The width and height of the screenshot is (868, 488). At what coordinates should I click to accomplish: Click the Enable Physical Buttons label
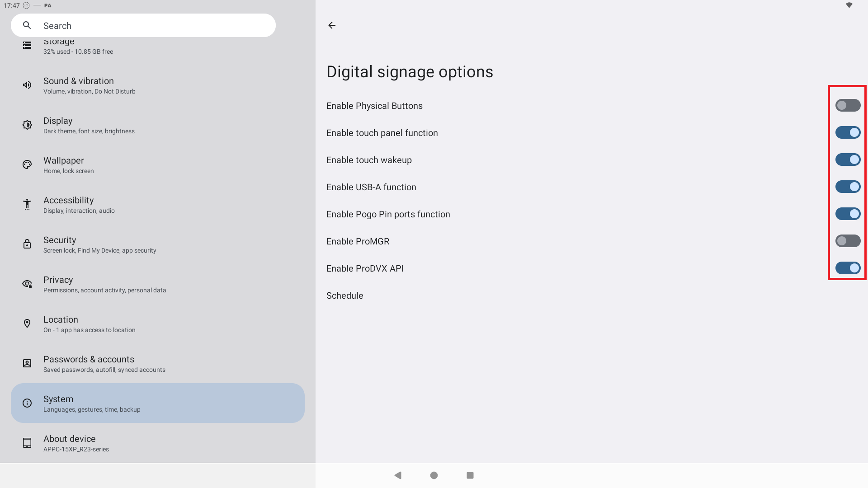pyautogui.click(x=374, y=106)
